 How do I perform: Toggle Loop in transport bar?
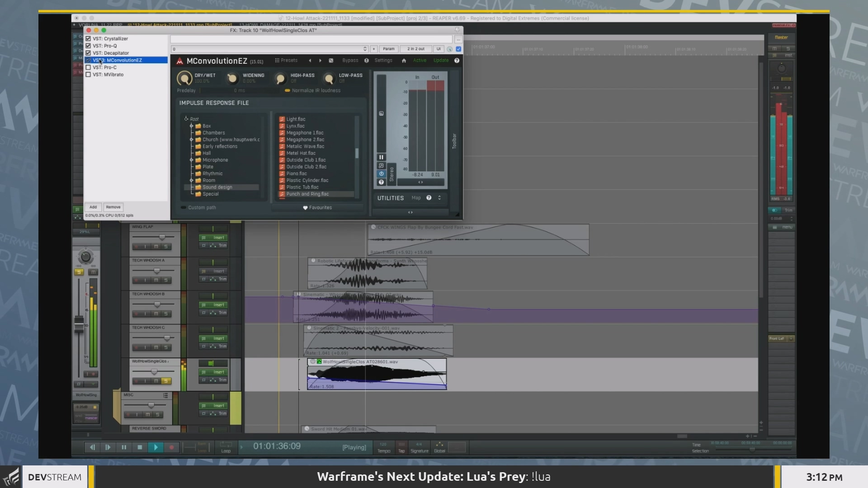point(226,447)
